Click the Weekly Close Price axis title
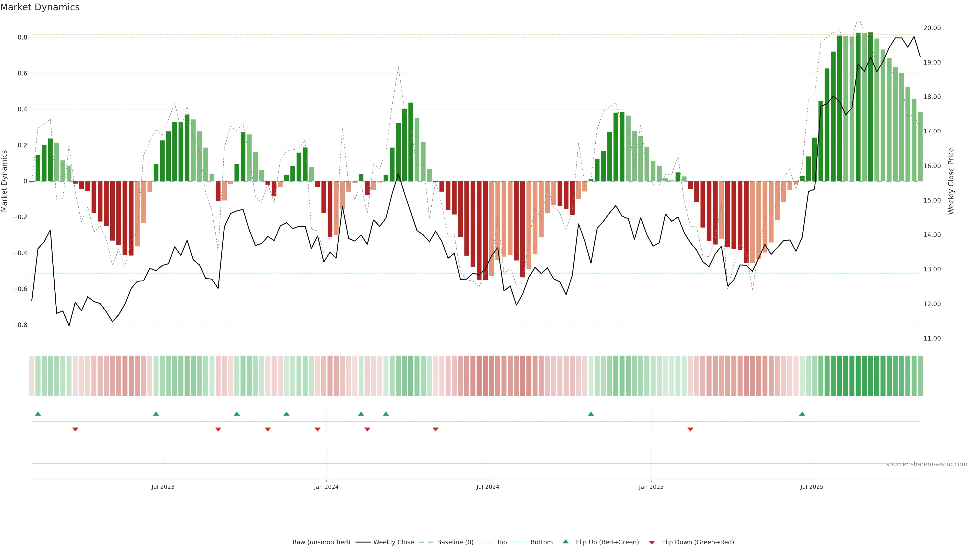Image resolution: width=980 pixels, height=551 pixels. [x=951, y=181]
